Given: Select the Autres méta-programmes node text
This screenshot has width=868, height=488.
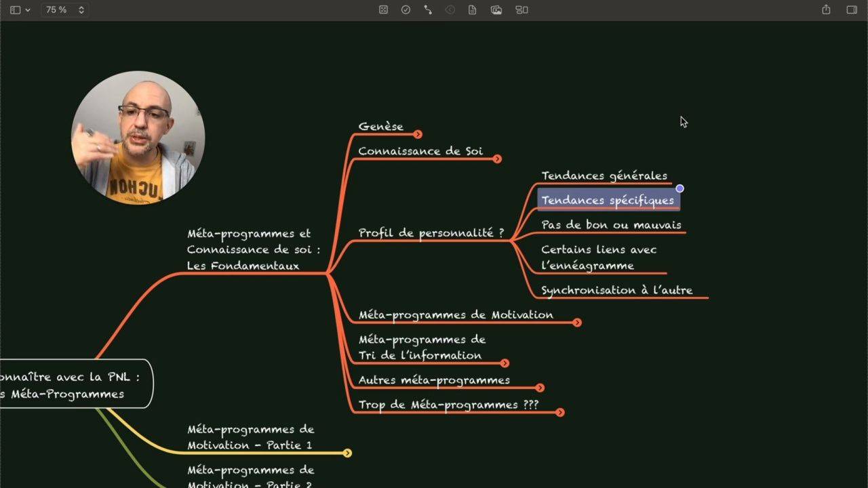Looking at the screenshot, I should 434,380.
